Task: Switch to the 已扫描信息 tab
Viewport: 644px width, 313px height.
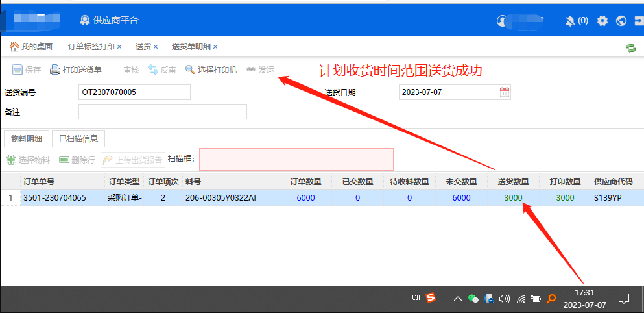Action: click(x=78, y=138)
